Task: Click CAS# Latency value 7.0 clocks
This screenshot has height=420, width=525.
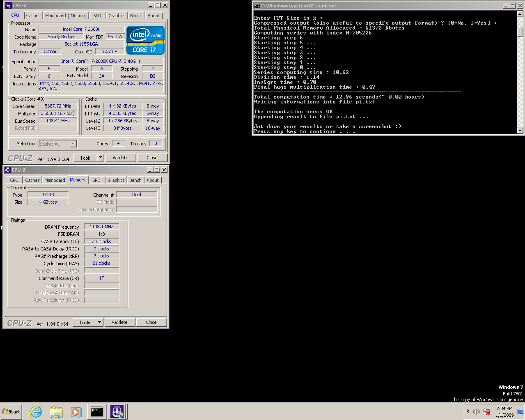Action: pyautogui.click(x=101, y=241)
